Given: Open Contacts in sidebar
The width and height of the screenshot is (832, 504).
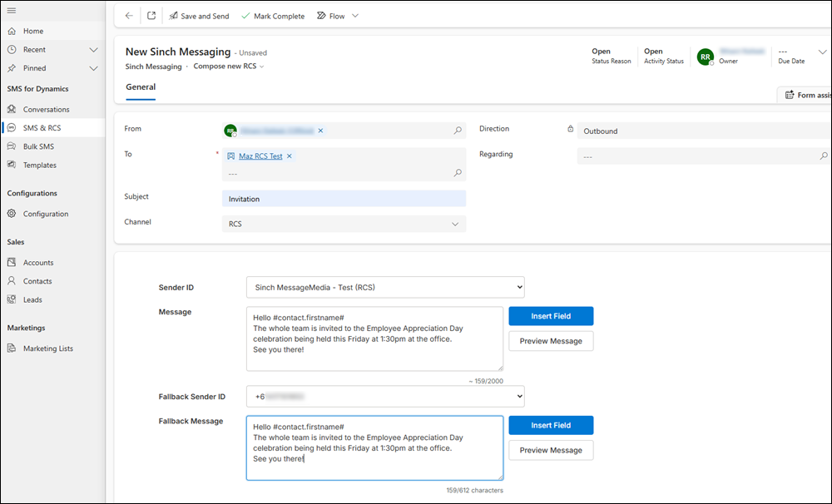Looking at the screenshot, I should pyautogui.click(x=53, y=281).
